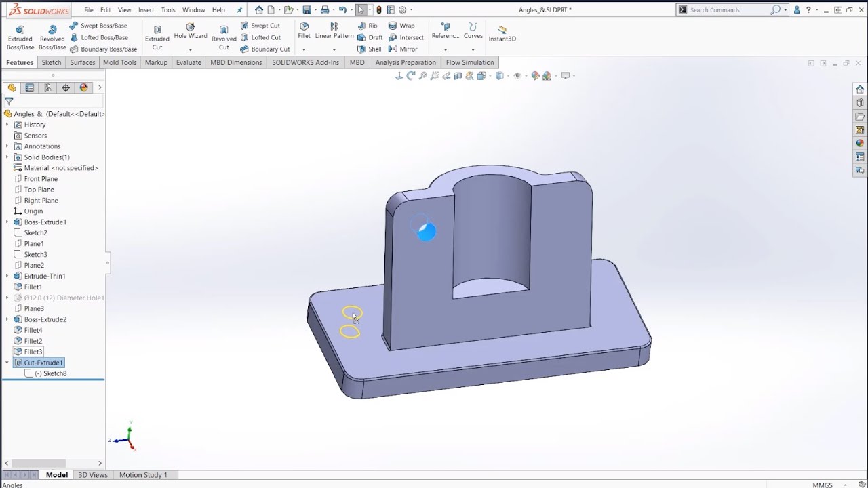Open Design Library in task pane
868x488 pixels.
tap(860, 102)
